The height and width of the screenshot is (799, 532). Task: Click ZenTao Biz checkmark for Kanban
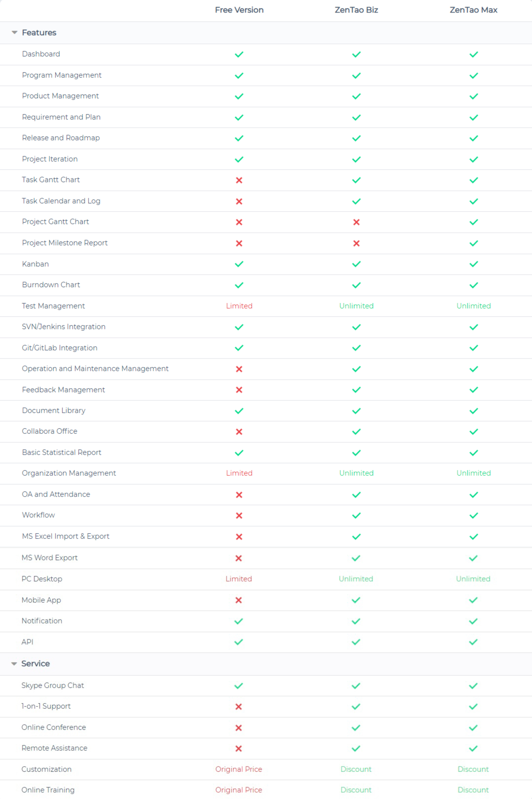click(356, 264)
